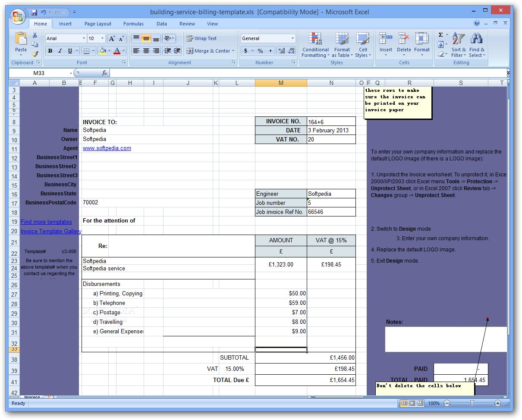The width and height of the screenshot is (522, 420).
Task: Activate the Format Painter brush
Action: [x=35, y=53]
